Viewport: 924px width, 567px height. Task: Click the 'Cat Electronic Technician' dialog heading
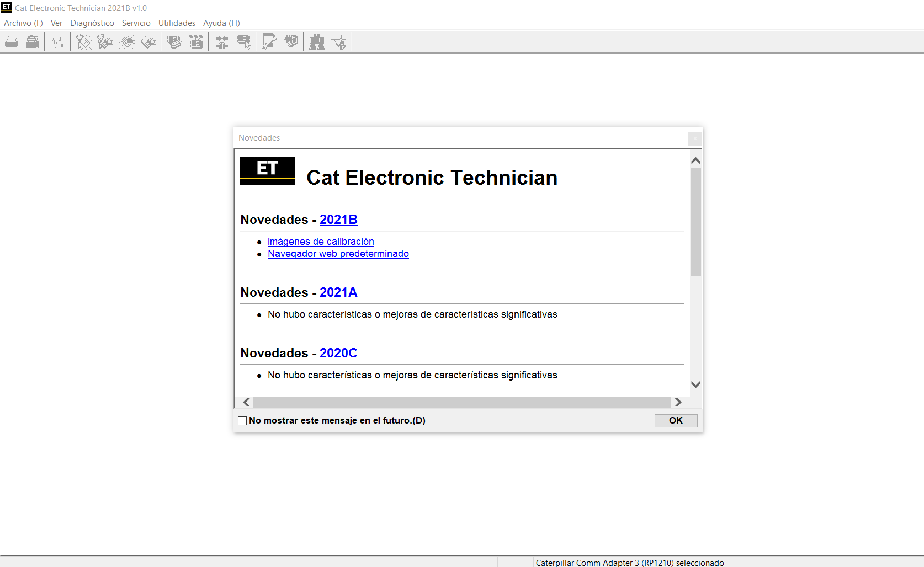click(432, 178)
